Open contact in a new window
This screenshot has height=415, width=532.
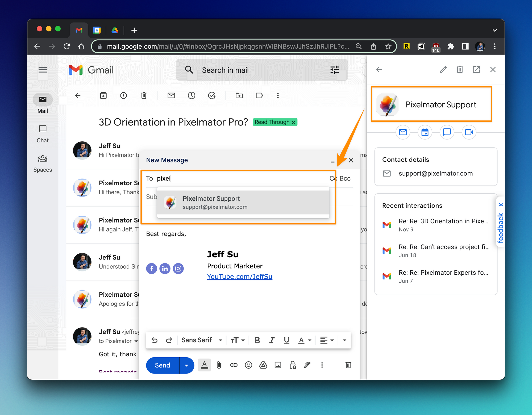pyautogui.click(x=476, y=70)
